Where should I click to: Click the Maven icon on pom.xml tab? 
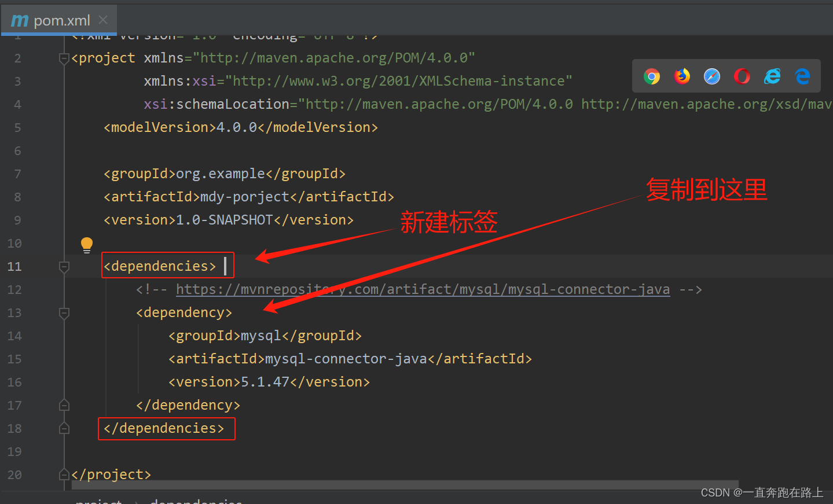coord(20,21)
